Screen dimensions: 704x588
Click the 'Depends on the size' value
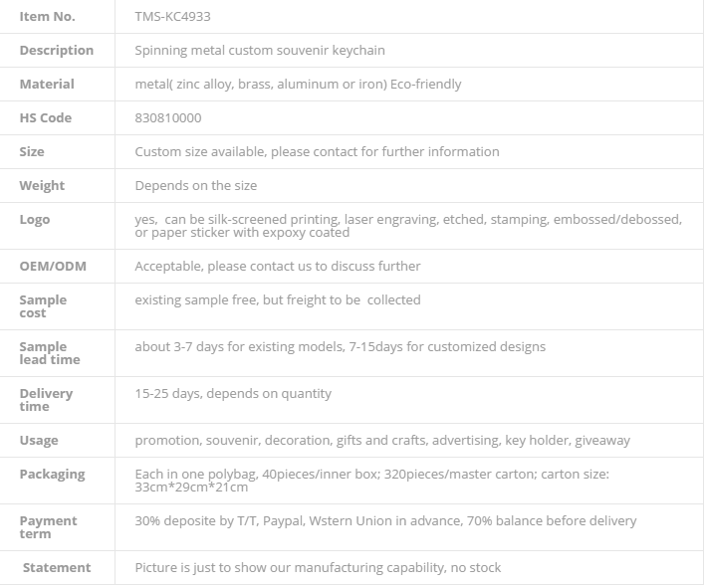tap(196, 186)
